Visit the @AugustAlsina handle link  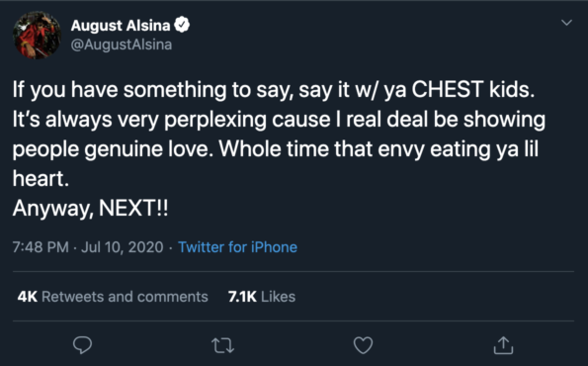click(122, 45)
